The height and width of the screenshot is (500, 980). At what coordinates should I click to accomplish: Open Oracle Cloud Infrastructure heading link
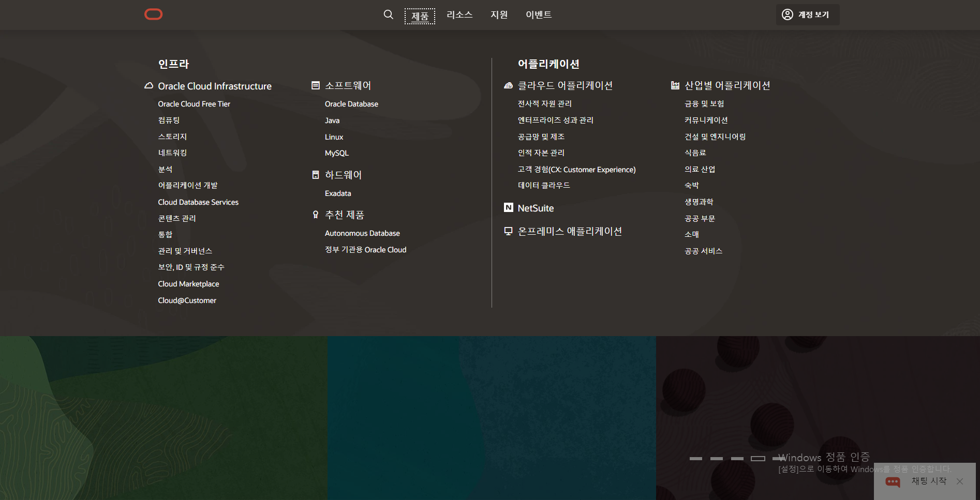pos(215,86)
